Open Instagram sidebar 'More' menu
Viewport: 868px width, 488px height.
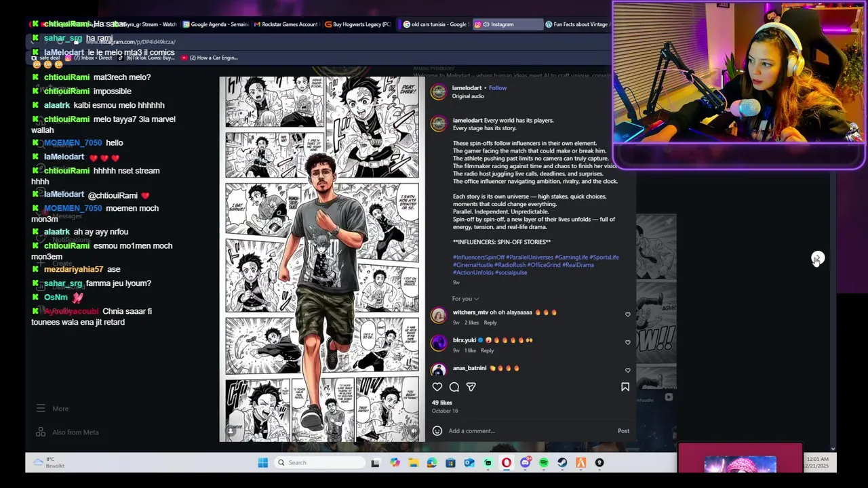53,409
